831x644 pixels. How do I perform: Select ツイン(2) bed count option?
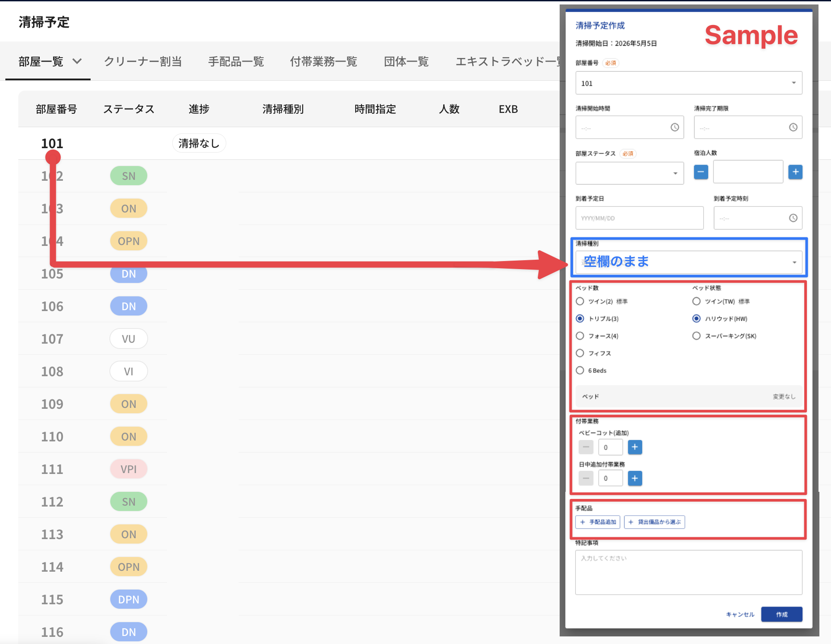[580, 301]
